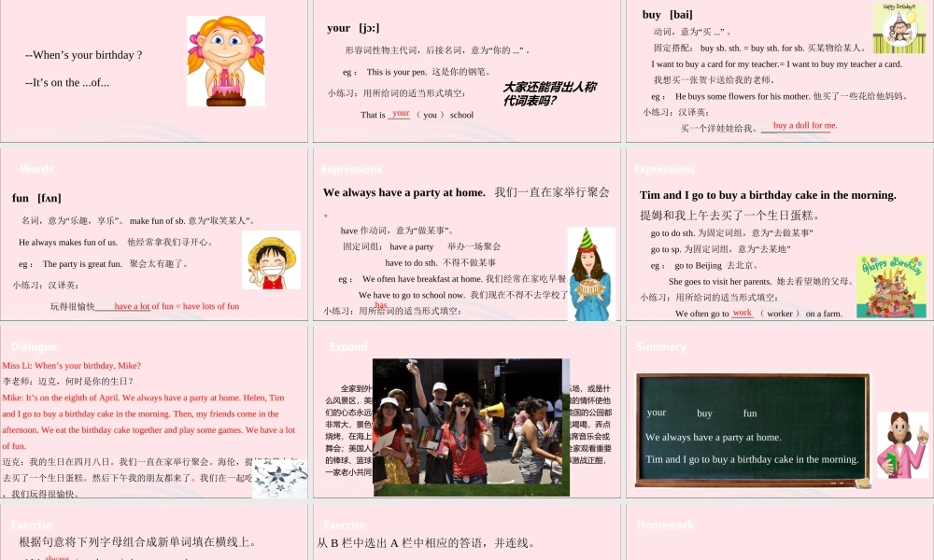The width and height of the screenshot is (934, 560).
Task: Click 'He buys some flowers for his mother.' example
Action: pyautogui.click(x=743, y=96)
